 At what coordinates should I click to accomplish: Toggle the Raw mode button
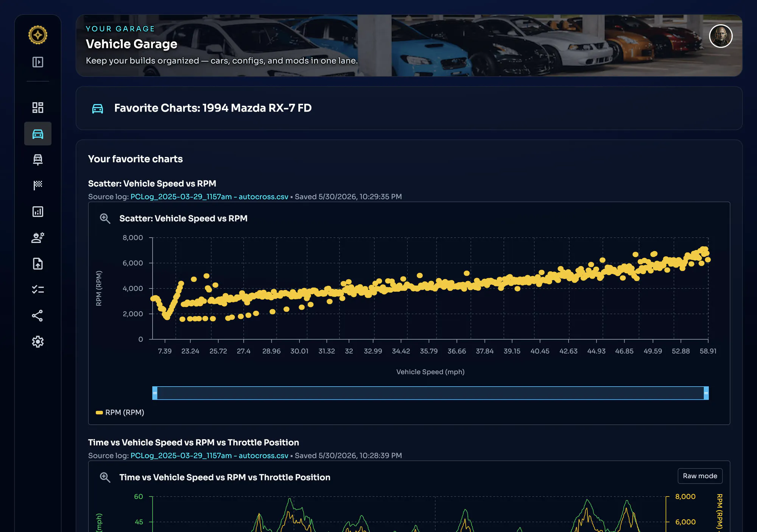(x=700, y=476)
